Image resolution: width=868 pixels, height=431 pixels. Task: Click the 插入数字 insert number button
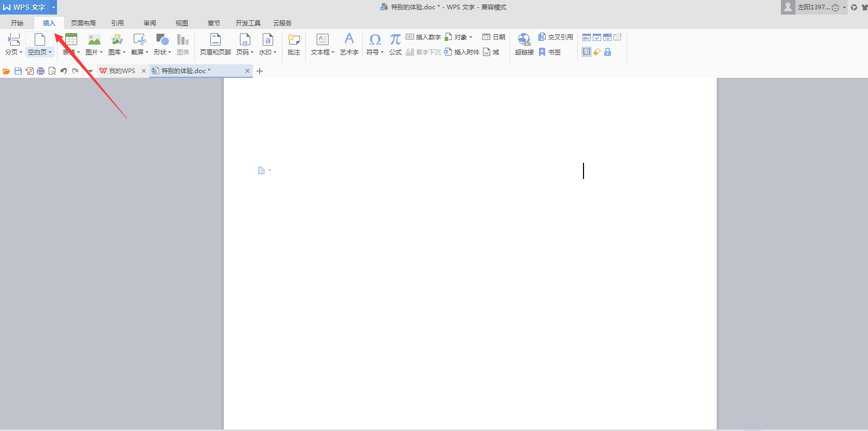[423, 37]
